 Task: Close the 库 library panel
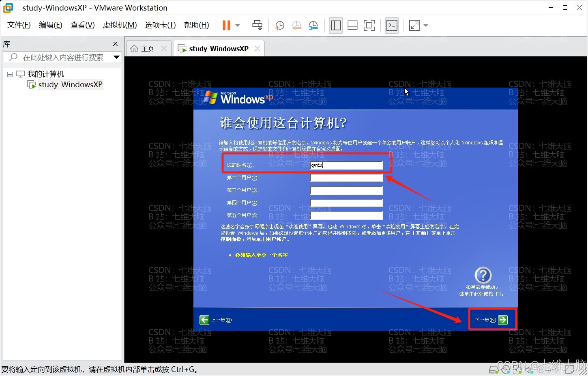point(115,44)
